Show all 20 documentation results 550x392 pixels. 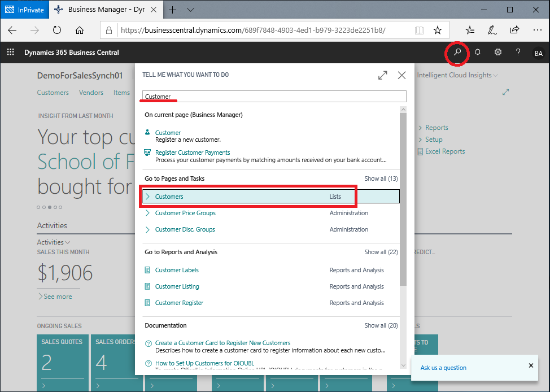click(x=381, y=325)
